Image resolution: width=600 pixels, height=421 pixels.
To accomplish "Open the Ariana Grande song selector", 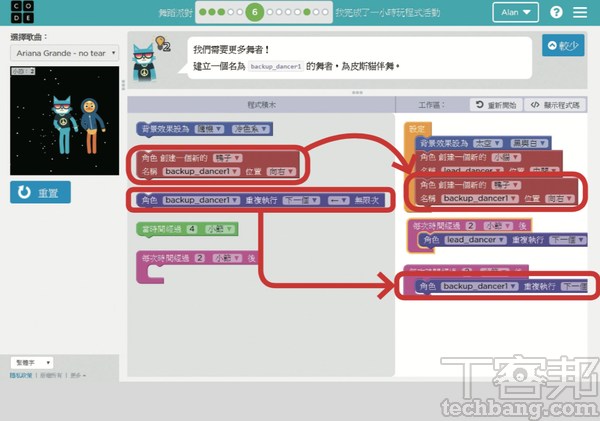I will click(x=64, y=53).
